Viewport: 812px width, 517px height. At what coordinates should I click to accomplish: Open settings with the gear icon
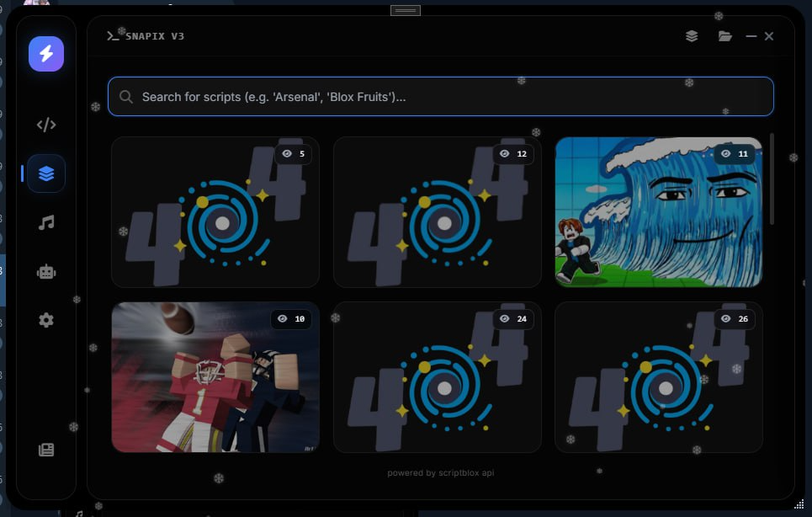click(45, 320)
